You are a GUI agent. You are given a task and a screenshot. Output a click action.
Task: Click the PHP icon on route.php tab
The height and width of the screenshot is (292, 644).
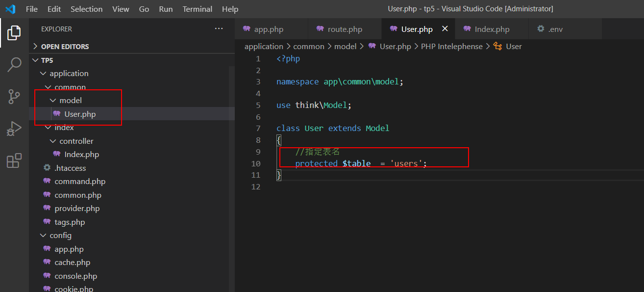[320, 29]
